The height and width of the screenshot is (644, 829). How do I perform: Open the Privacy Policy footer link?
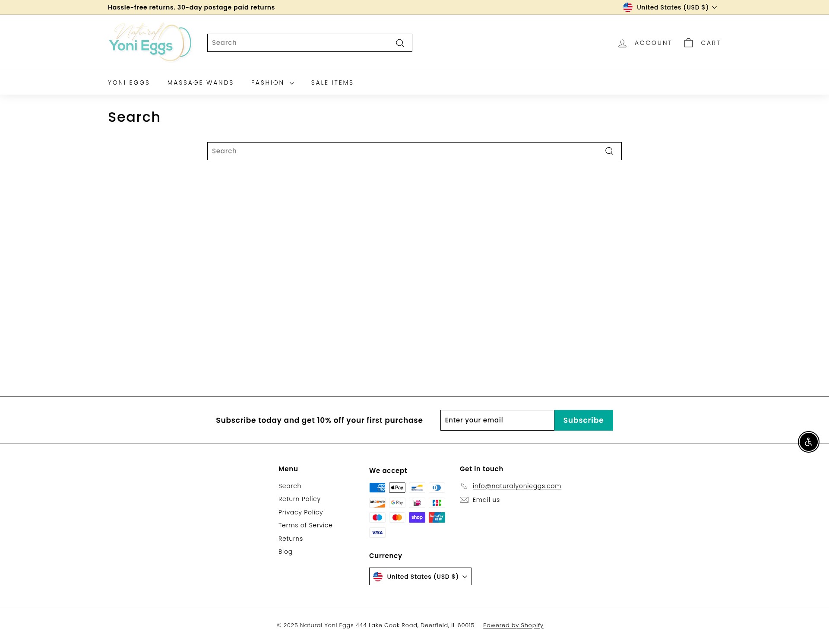pos(301,513)
